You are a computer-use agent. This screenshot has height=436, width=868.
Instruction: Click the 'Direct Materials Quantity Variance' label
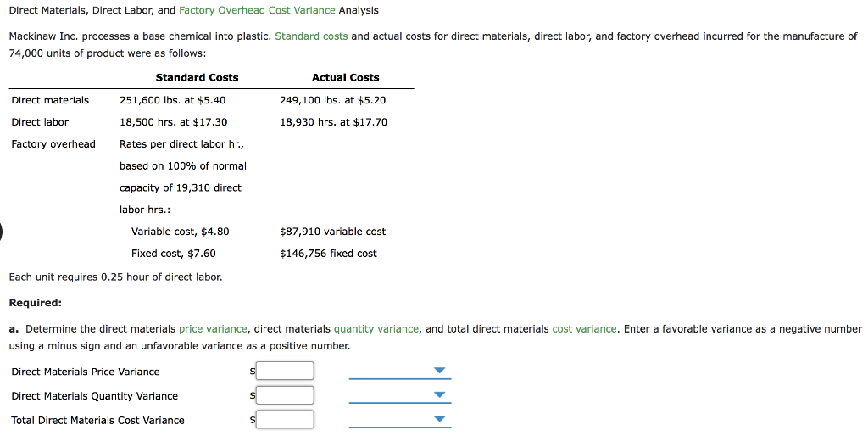[95, 396]
